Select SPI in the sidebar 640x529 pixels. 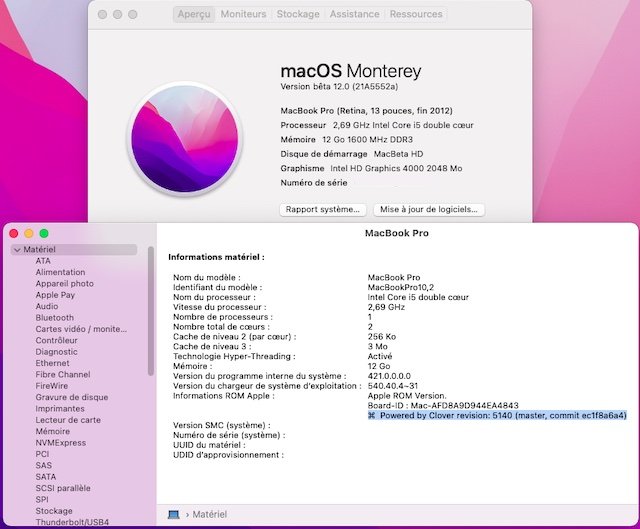click(42, 500)
